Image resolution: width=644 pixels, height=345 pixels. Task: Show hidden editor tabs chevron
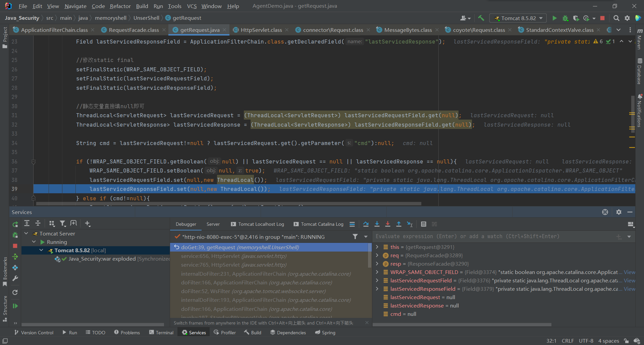[x=619, y=30]
